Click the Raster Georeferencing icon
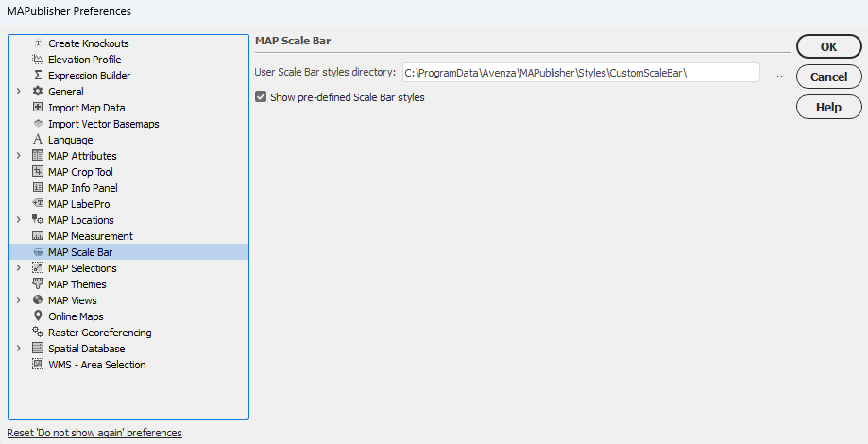The height and width of the screenshot is (444, 868). (x=38, y=333)
